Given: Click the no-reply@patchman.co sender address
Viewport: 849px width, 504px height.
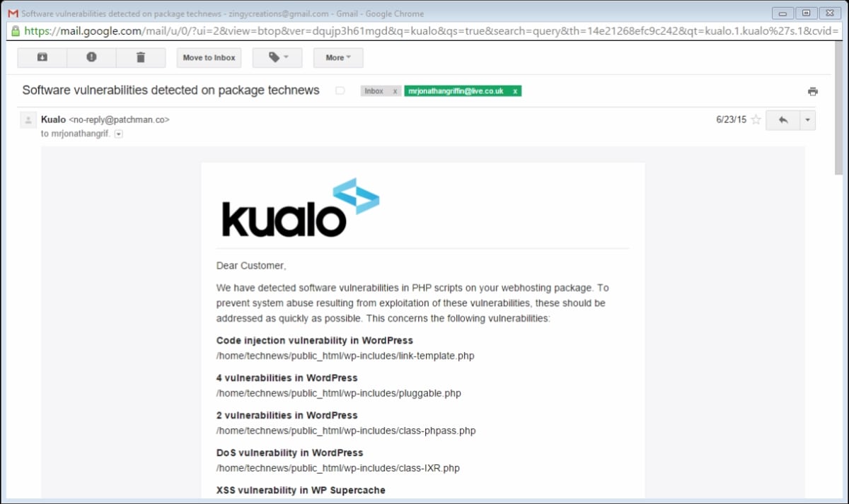Looking at the screenshot, I should 119,120.
